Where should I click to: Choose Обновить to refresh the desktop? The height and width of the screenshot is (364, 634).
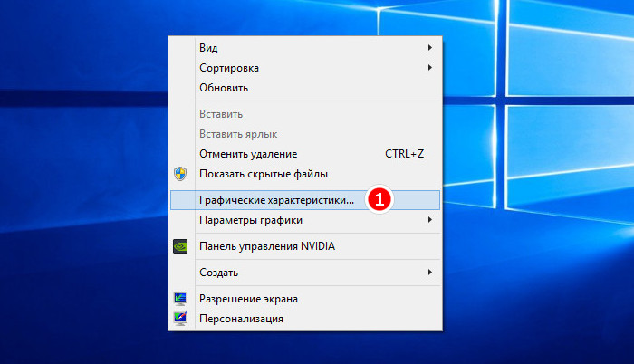(x=305, y=87)
